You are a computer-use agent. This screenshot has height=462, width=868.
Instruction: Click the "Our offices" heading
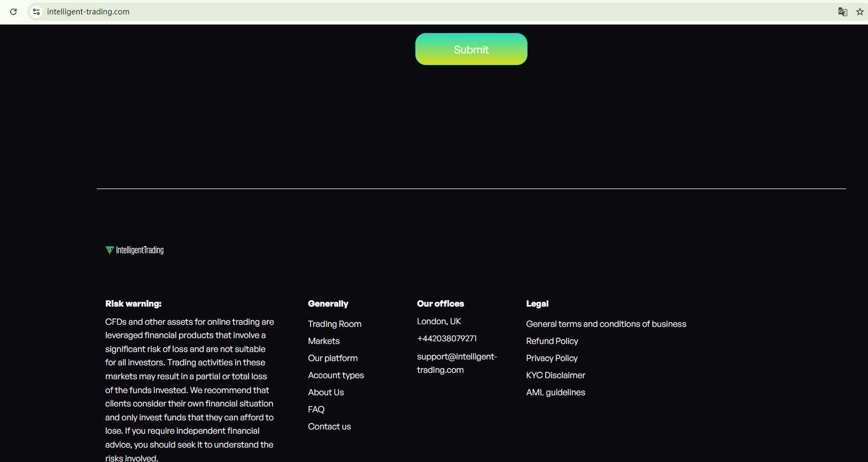[440, 303]
